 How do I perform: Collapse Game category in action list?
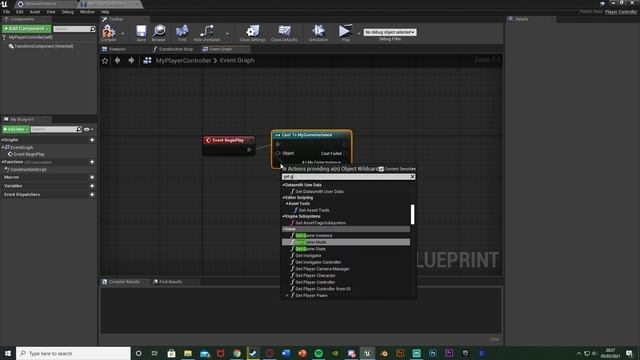pos(284,229)
